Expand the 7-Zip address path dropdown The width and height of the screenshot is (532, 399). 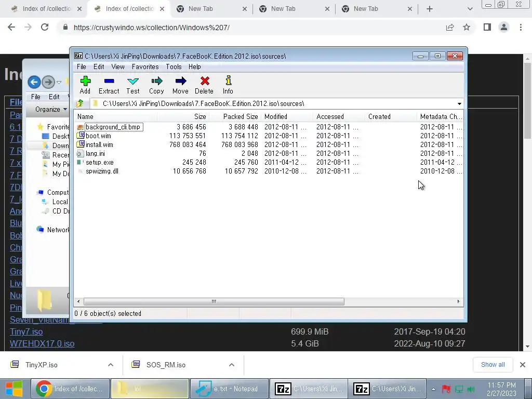(459, 103)
